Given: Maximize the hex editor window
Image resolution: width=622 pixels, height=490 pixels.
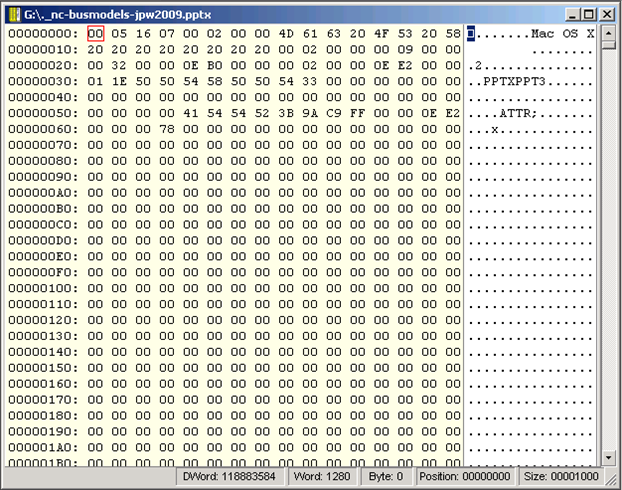Looking at the screenshot, I should pyautogui.click(x=588, y=14).
